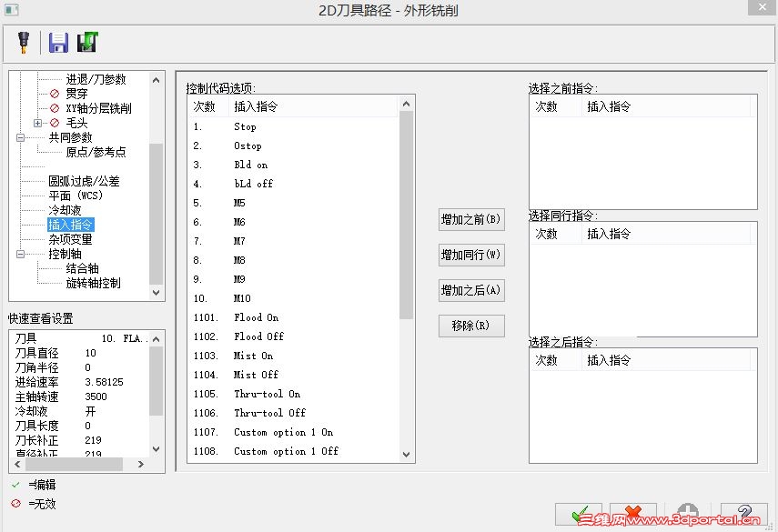Select the M5 command row
Viewport: 778px width, 532px height.
point(293,204)
